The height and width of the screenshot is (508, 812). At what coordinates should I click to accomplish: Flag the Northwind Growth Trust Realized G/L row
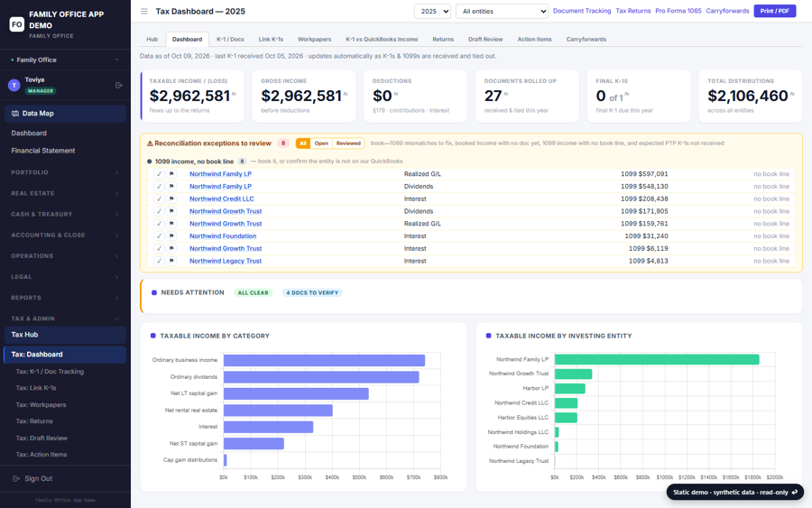[x=171, y=224]
